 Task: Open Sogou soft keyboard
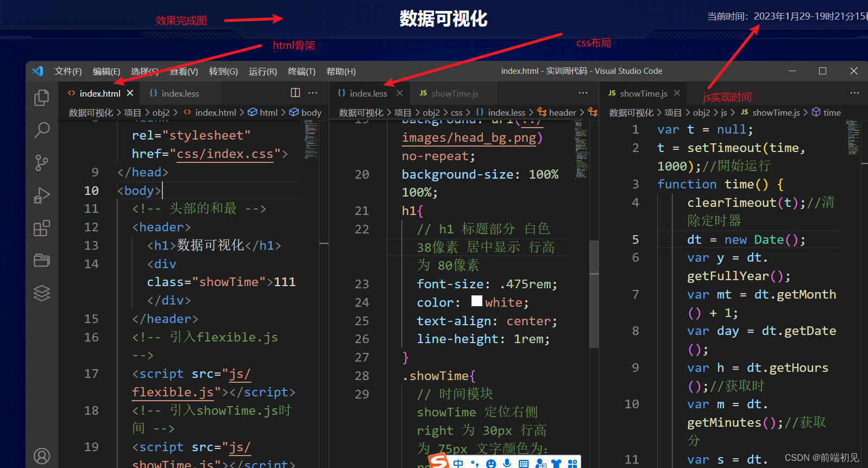coord(524,463)
